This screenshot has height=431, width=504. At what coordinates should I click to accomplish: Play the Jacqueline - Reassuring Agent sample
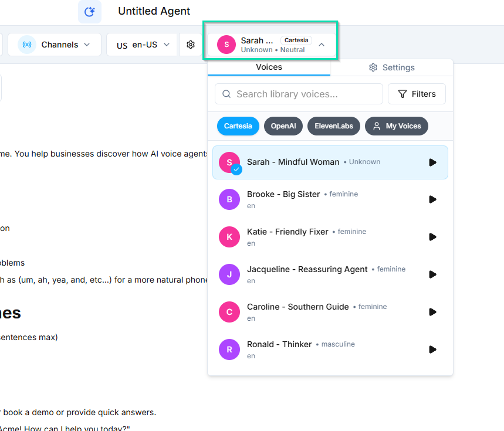432,274
